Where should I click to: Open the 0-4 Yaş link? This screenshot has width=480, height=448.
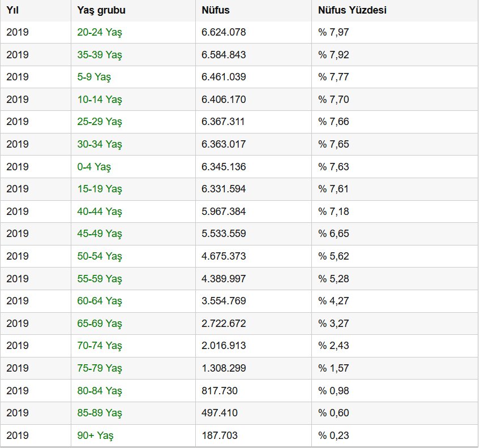pyautogui.click(x=94, y=167)
